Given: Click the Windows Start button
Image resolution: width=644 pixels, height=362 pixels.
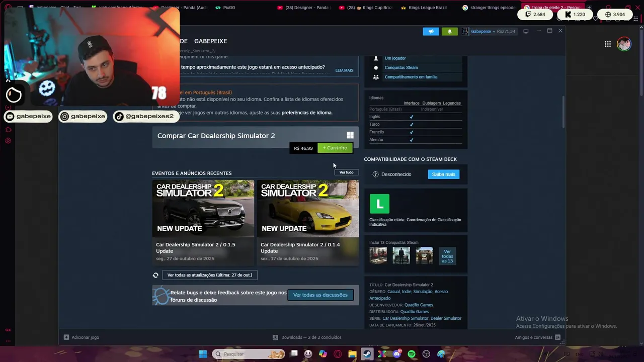Looking at the screenshot, I should [x=203, y=354].
